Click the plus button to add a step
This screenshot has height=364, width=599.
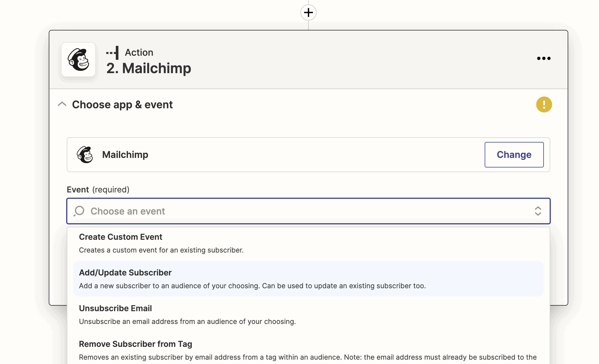[308, 12]
